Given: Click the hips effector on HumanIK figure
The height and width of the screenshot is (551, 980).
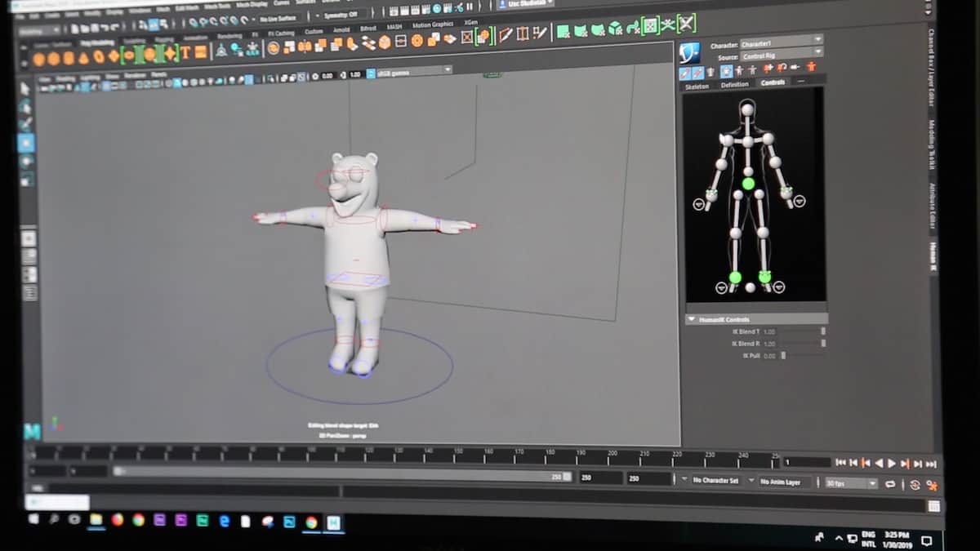Looking at the screenshot, I should tap(748, 184).
